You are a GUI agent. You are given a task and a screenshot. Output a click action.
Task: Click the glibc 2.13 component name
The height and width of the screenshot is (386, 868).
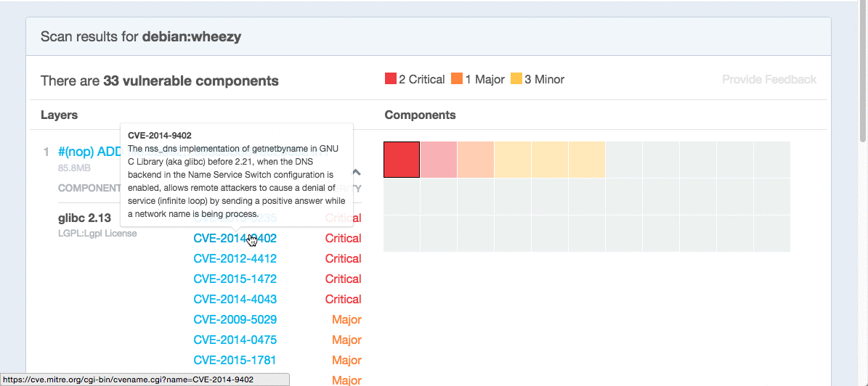pos(84,218)
